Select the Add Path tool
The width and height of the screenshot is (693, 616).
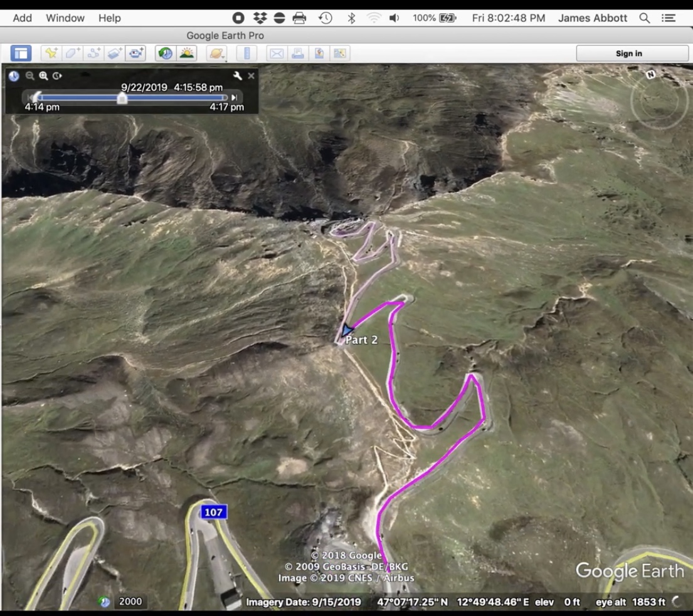pyautogui.click(x=93, y=53)
